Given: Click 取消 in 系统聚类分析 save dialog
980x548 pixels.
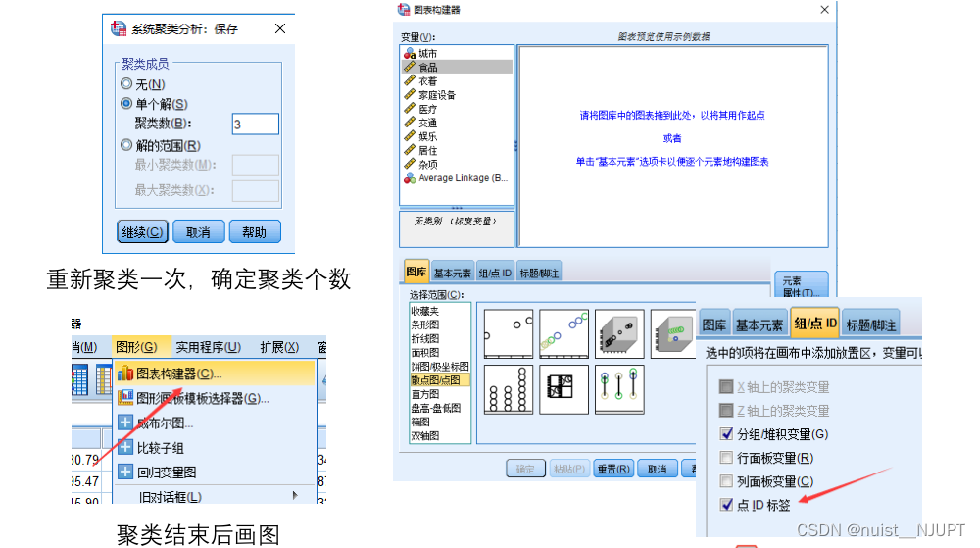Looking at the screenshot, I should [x=198, y=231].
